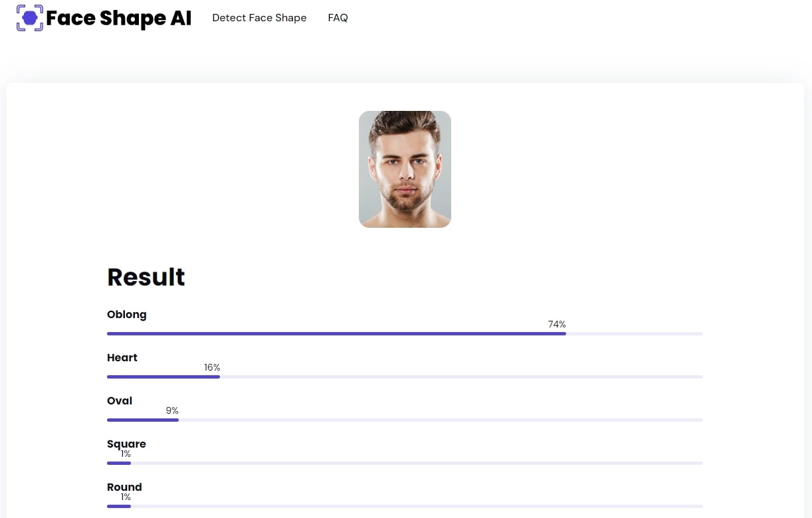The image size is (812, 518).
Task: Click the Heart progress bar
Action: point(405,377)
